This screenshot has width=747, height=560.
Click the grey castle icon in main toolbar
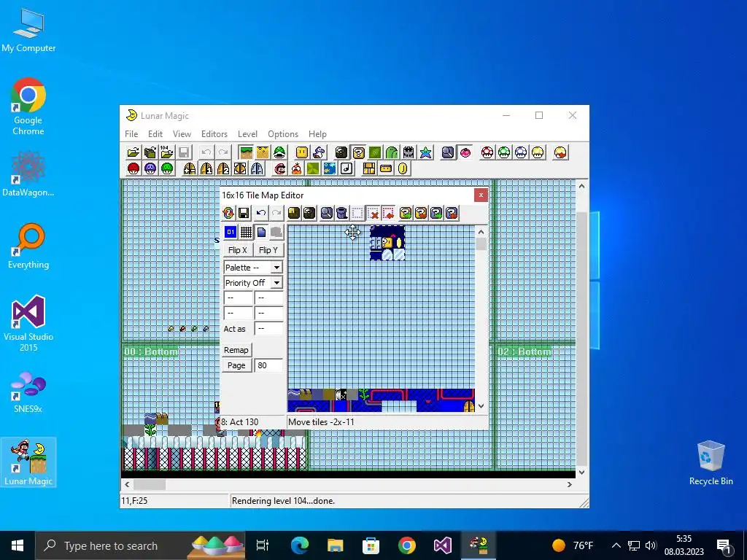pyautogui.click(x=409, y=152)
